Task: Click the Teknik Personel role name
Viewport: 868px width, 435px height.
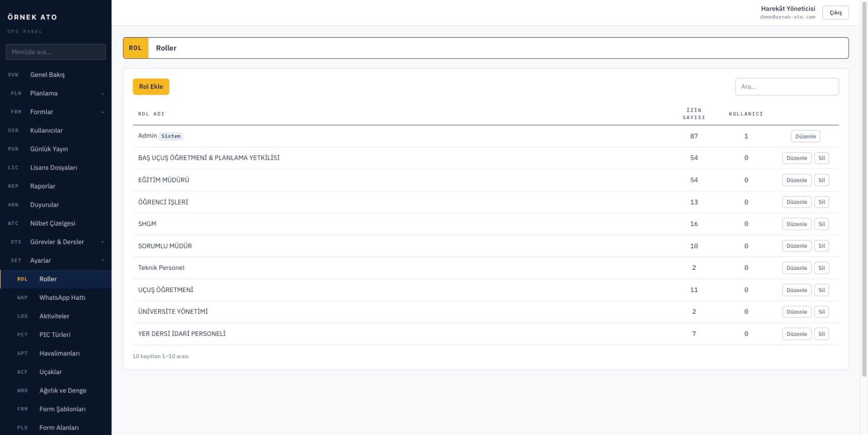Action: point(161,268)
